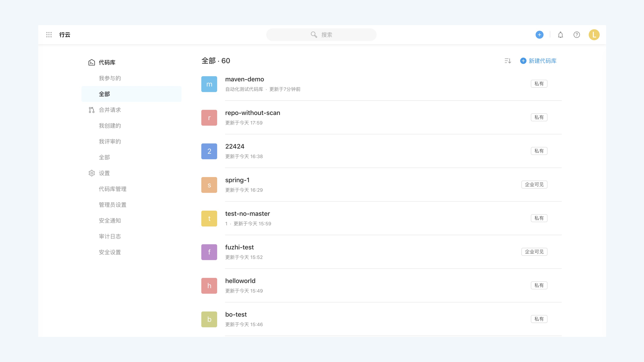The width and height of the screenshot is (644, 362).
Task: Open the user avatar L menu
Action: pos(594,35)
